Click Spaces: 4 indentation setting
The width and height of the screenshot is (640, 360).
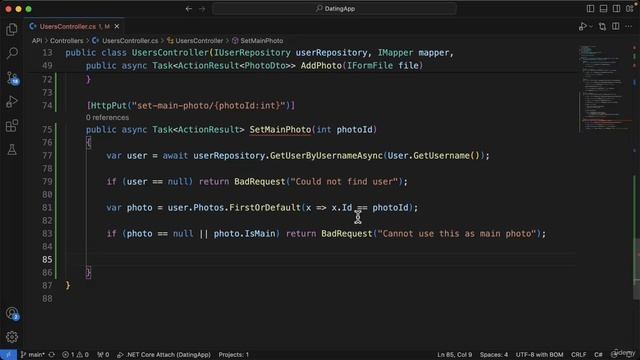[x=494, y=355]
